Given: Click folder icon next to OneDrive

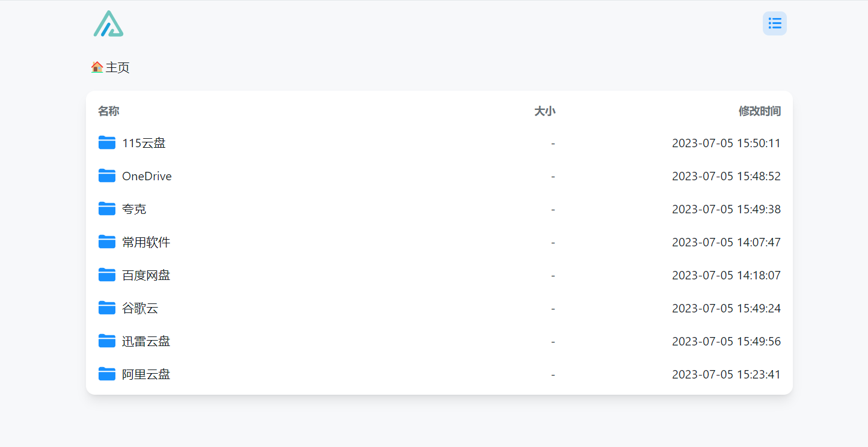Looking at the screenshot, I should pos(107,176).
